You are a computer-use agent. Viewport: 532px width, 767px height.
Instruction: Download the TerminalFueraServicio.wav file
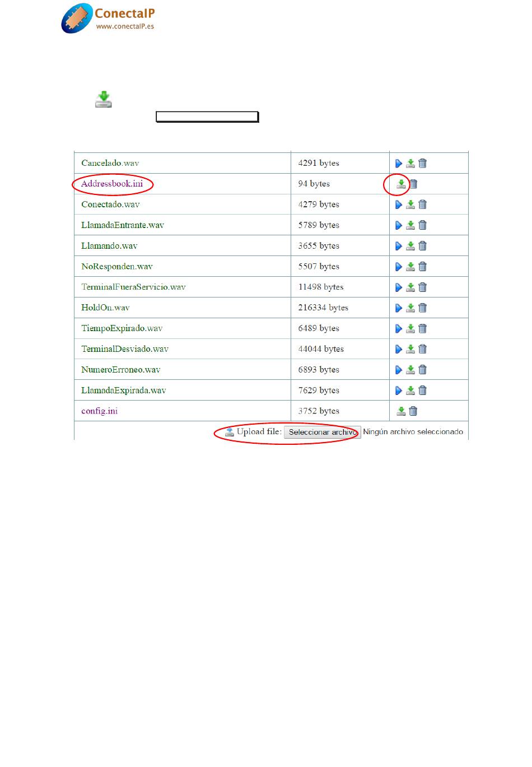coord(410,287)
